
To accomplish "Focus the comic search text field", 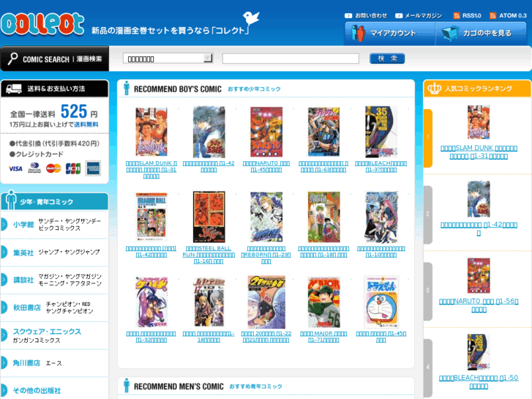I will click(291, 59).
